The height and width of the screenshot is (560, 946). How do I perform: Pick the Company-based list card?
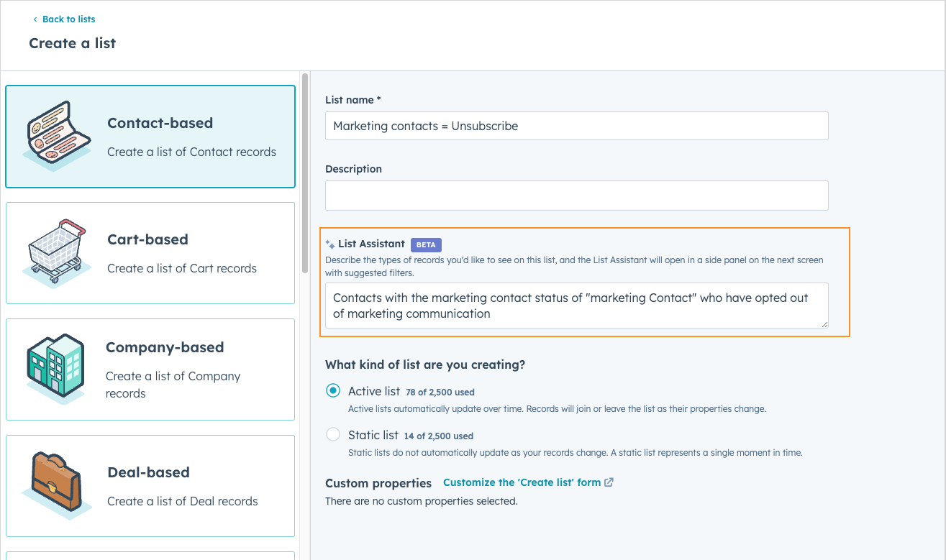tap(150, 369)
